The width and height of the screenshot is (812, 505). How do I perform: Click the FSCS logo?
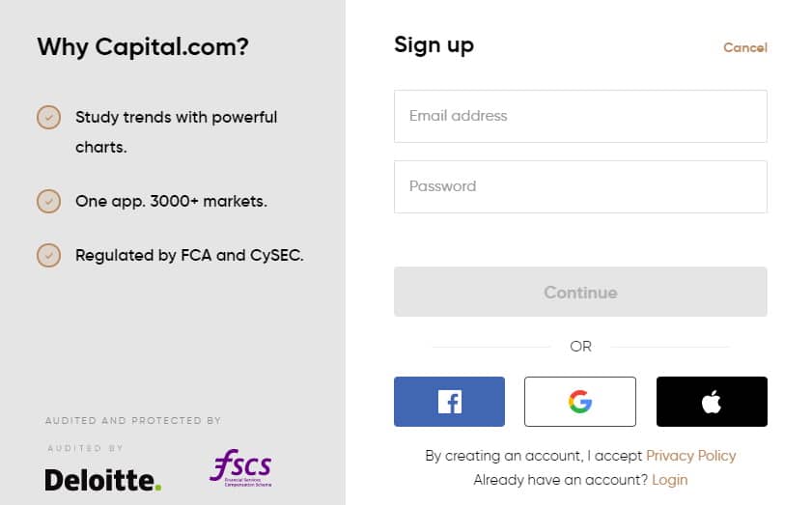[240, 468]
